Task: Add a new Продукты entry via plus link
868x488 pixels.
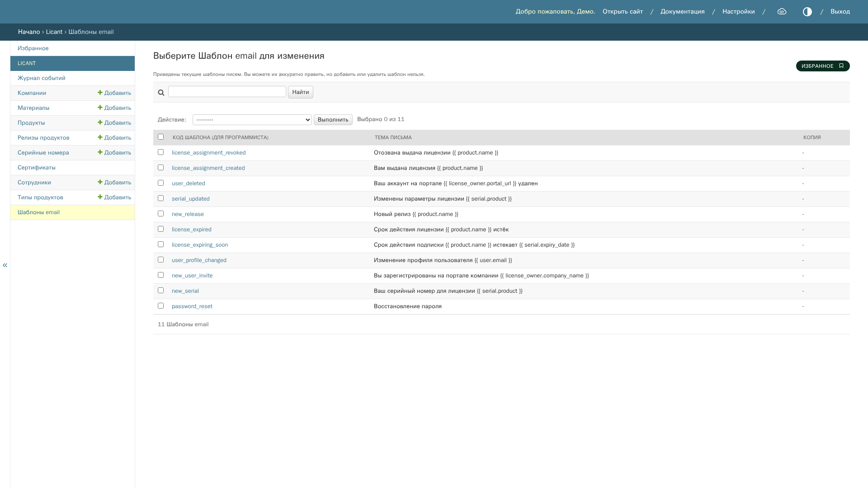Action: (114, 123)
